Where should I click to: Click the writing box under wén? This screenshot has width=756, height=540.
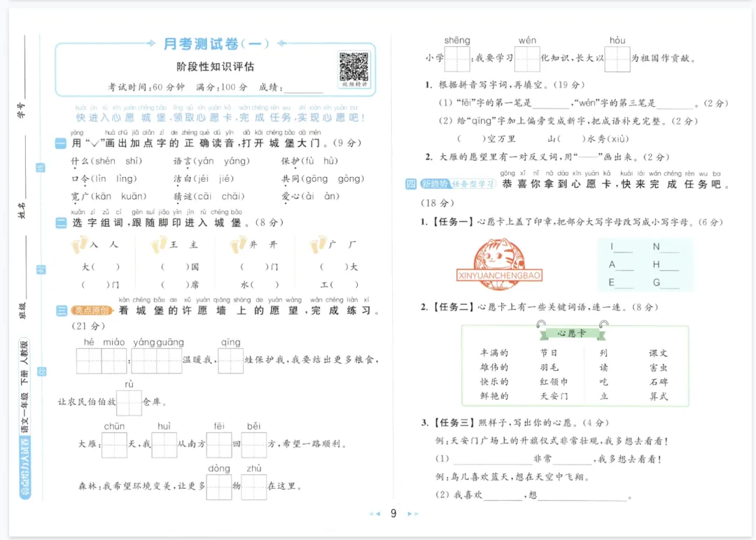pyautogui.click(x=527, y=59)
